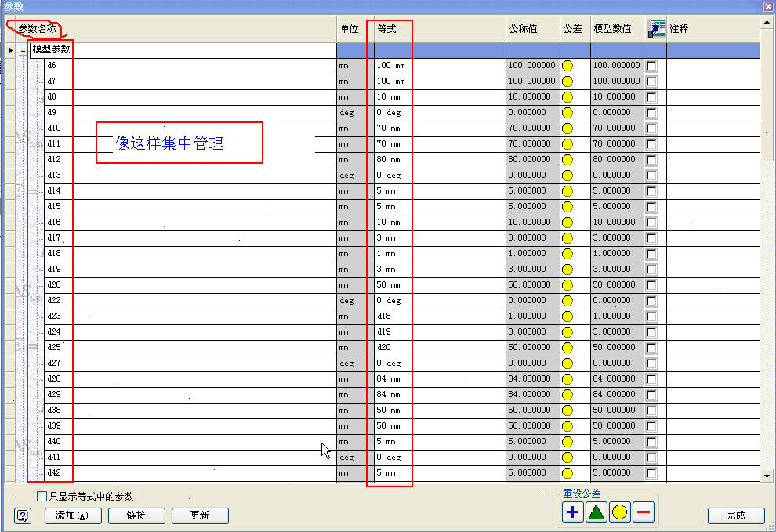Check the export checkbox for d6
The width and height of the screenshot is (776, 532).
[x=652, y=66]
